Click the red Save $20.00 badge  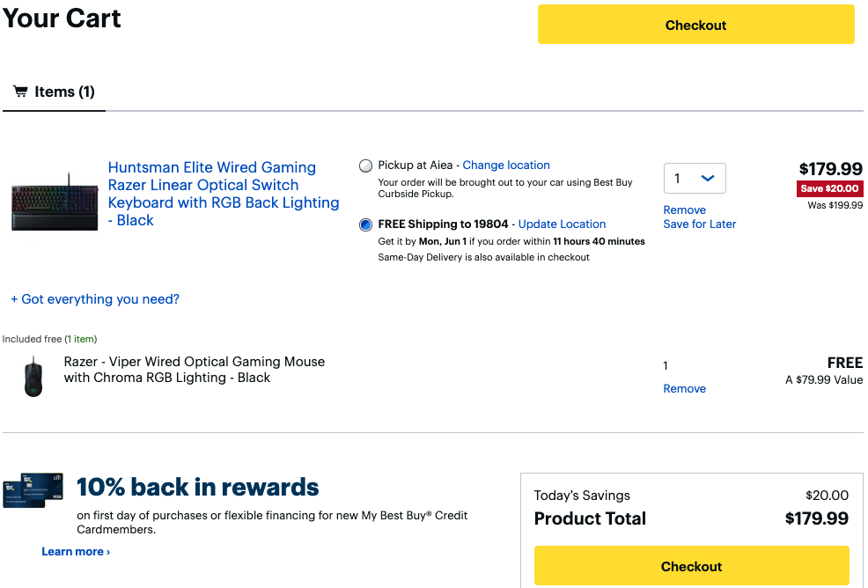[x=829, y=188]
